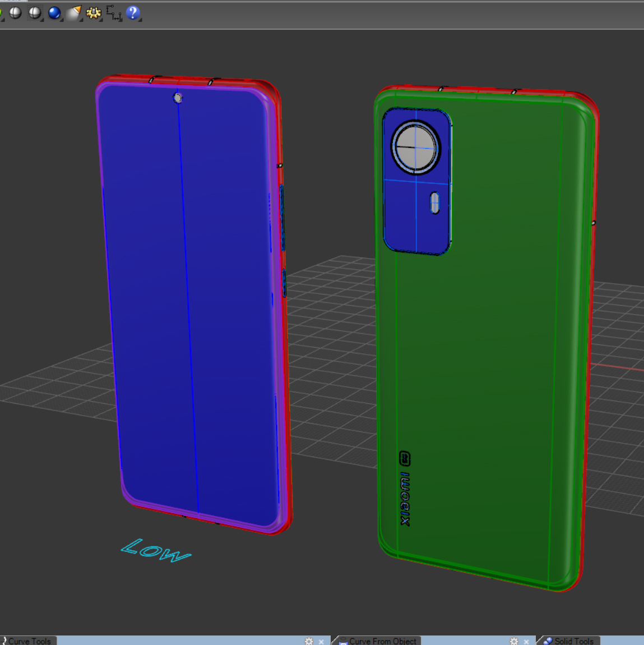Select the oval flash on camera module
644x645 pixels.
click(435, 203)
